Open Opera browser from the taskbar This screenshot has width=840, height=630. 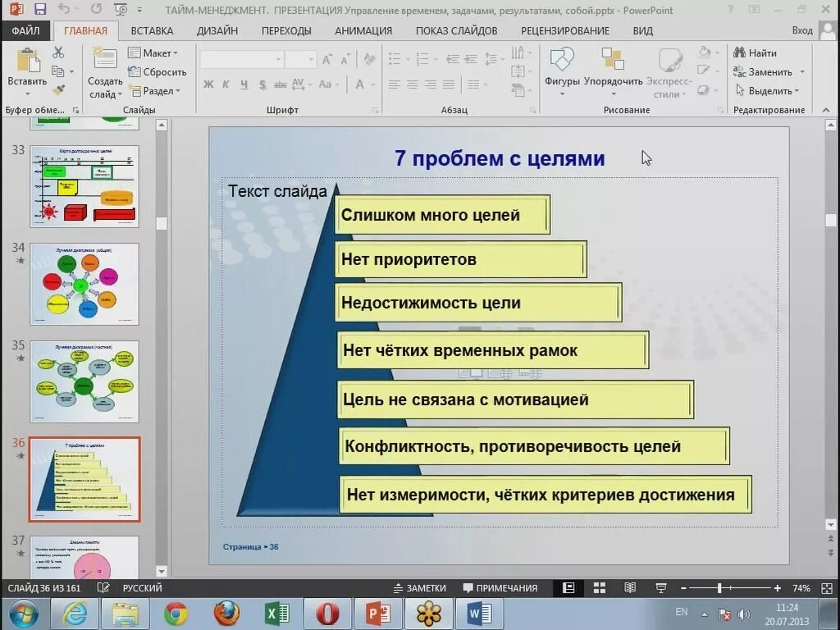click(327, 614)
